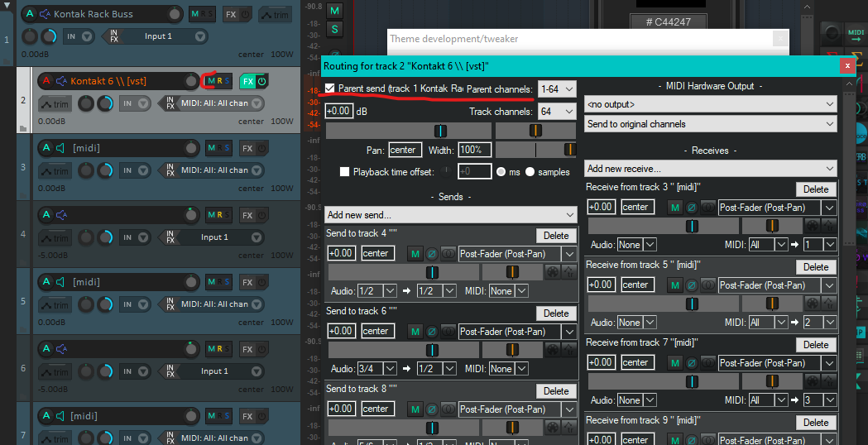868x445 pixels.
Task: Adjust pan slider for send to track 4
Action: (x=512, y=272)
